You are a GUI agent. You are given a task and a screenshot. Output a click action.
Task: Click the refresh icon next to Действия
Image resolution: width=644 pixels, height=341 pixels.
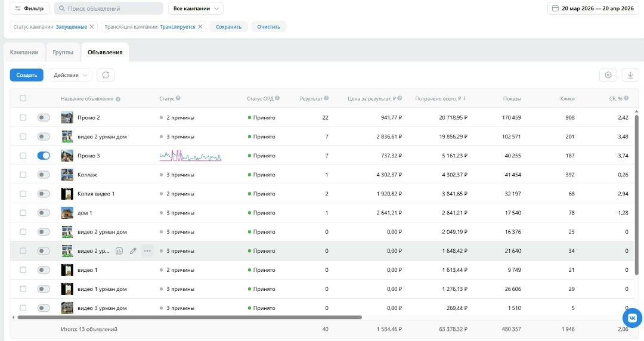tap(106, 75)
